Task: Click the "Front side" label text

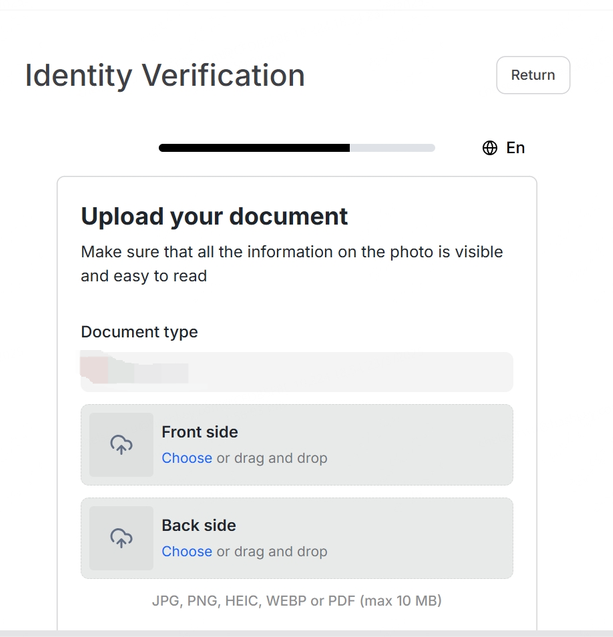Action: point(200,432)
